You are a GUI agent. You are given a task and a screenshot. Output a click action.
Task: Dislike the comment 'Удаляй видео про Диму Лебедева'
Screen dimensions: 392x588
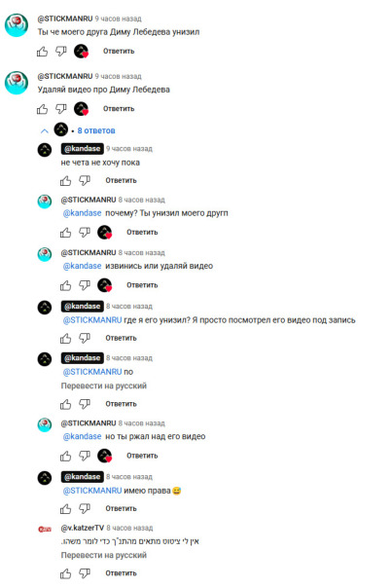tap(61, 109)
